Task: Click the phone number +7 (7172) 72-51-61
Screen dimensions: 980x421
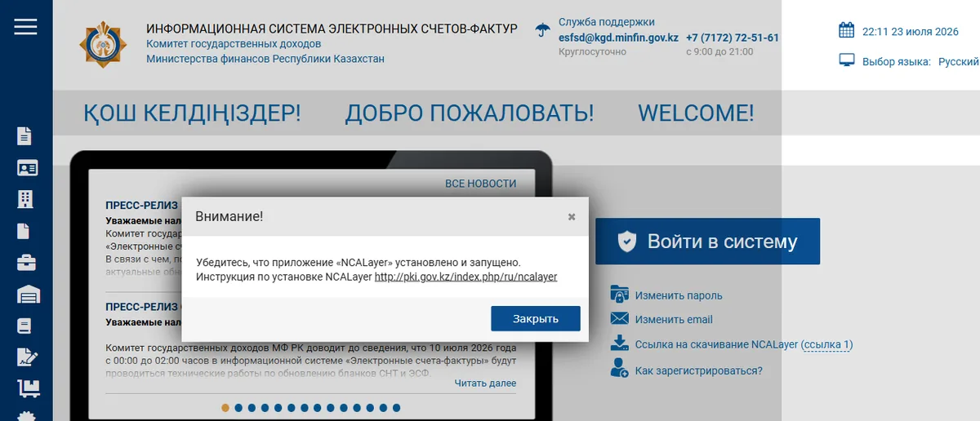Action: (733, 38)
